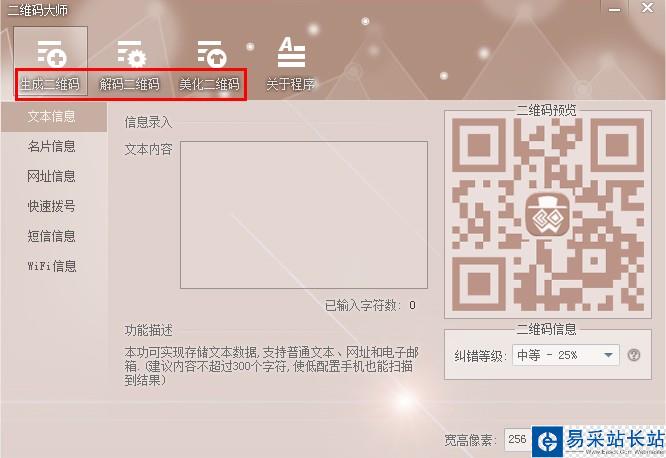Click the 宽高像素 value field showing 256
The image size is (666, 458).
point(517,439)
